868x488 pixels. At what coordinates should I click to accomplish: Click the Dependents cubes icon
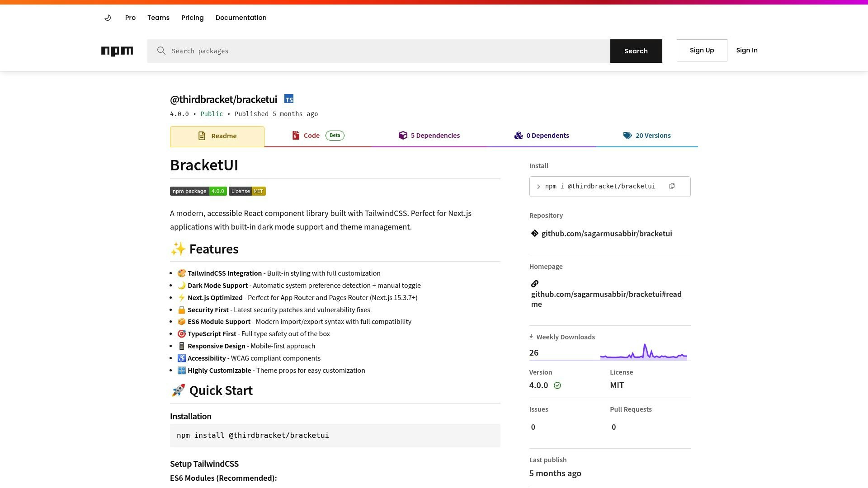pos(519,136)
